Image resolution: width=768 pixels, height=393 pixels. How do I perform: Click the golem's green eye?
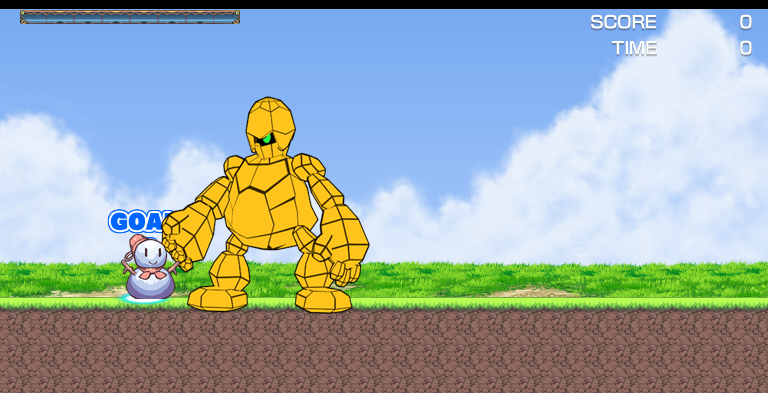point(266,139)
